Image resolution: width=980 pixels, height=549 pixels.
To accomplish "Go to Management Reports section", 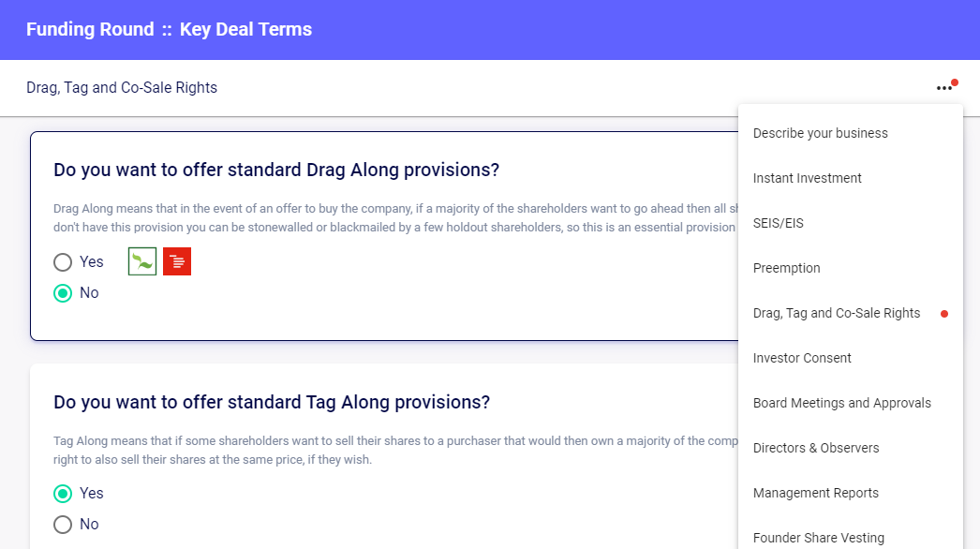I will tap(815, 493).
